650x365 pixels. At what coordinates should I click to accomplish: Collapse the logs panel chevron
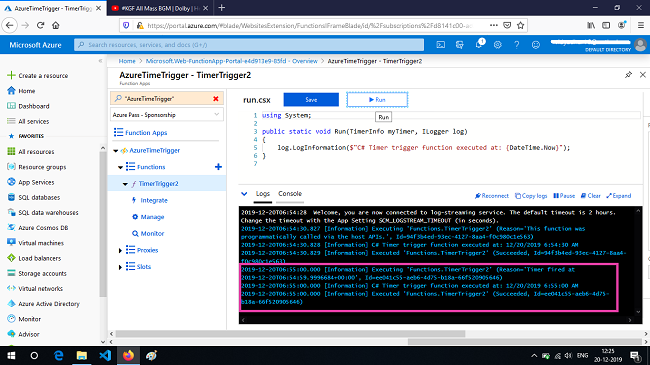[244, 194]
